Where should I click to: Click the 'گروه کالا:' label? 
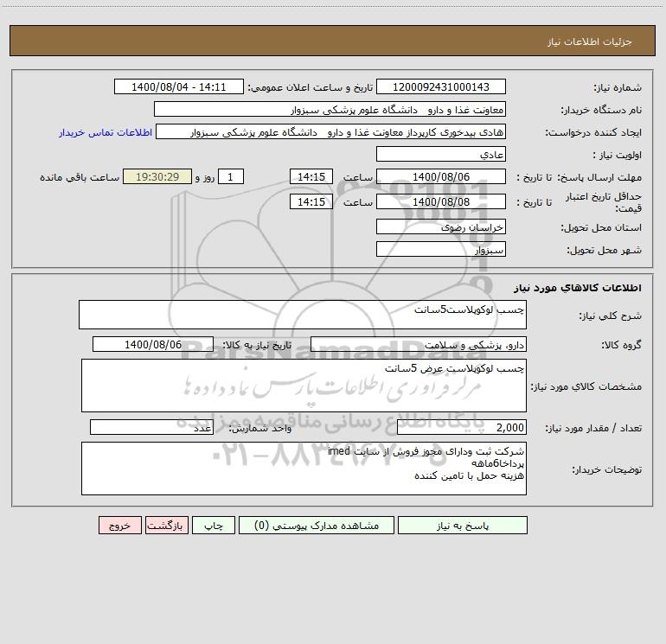point(622,345)
